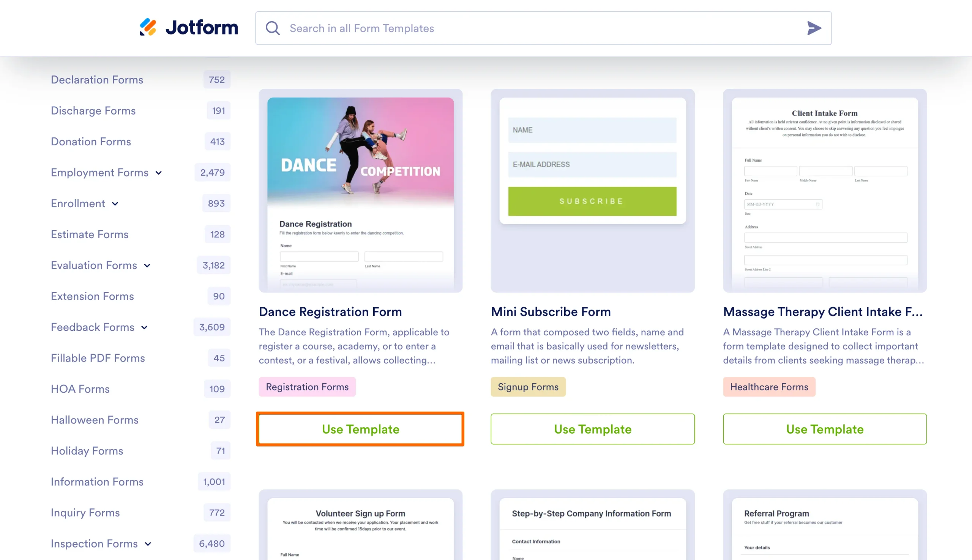Open Fillable PDF Forms category
The image size is (972, 560).
[x=98, y=358]
